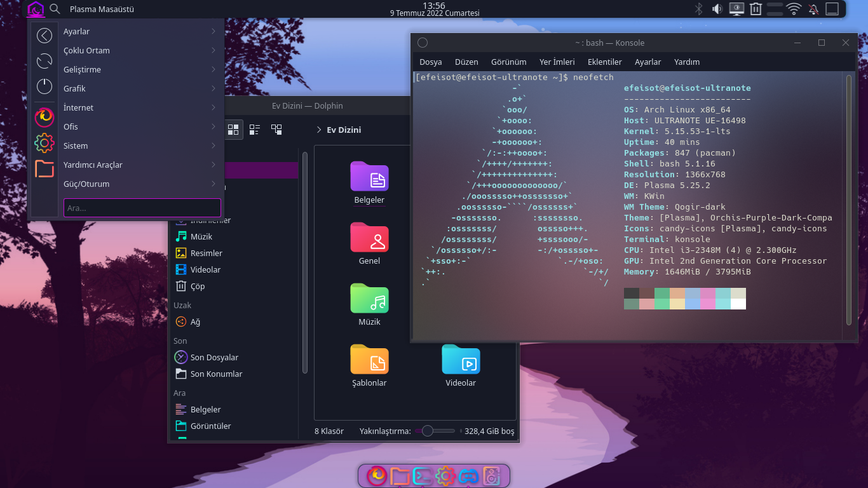The image size is (868, 488).
Task: Open the terminal icon in the dock
Action: tap(423, 475)
